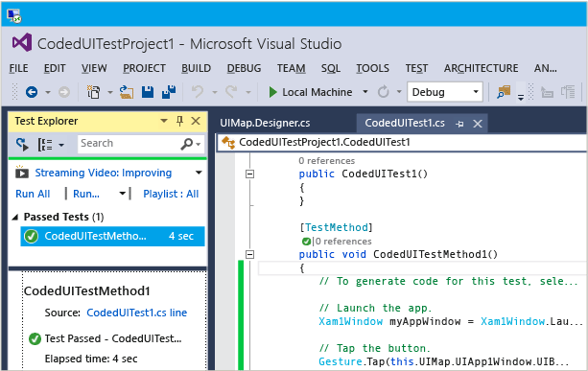Viewport: 588px width, 371px height.
Task: Click the green check beside Test Passed
Action: (x=35, y=338)
